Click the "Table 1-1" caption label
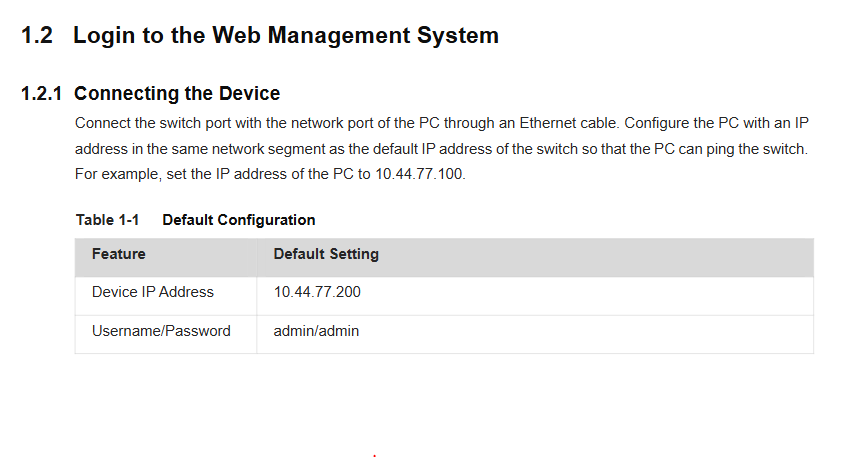Image resolution: width=851 pixels, height=457 pixels. (x=107, y=220)
